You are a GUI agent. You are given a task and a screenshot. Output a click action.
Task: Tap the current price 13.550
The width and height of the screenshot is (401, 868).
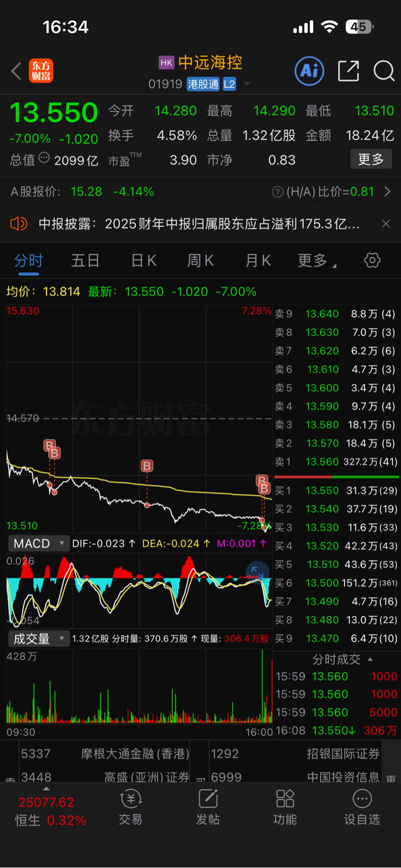54,112
